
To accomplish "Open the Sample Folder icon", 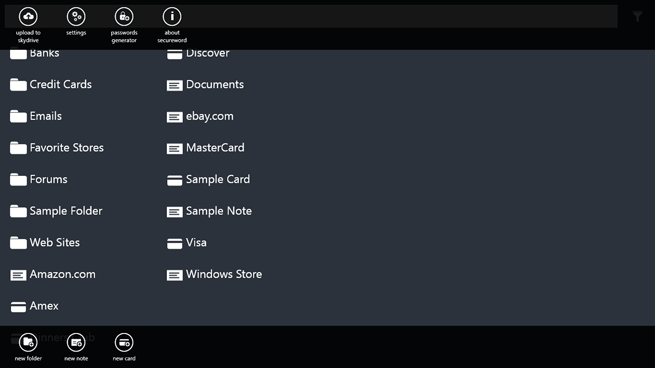I will coord(18,211).
